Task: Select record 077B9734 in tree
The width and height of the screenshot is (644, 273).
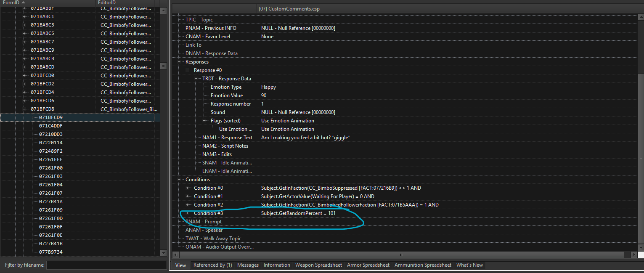Action: [x=51, y=252]
